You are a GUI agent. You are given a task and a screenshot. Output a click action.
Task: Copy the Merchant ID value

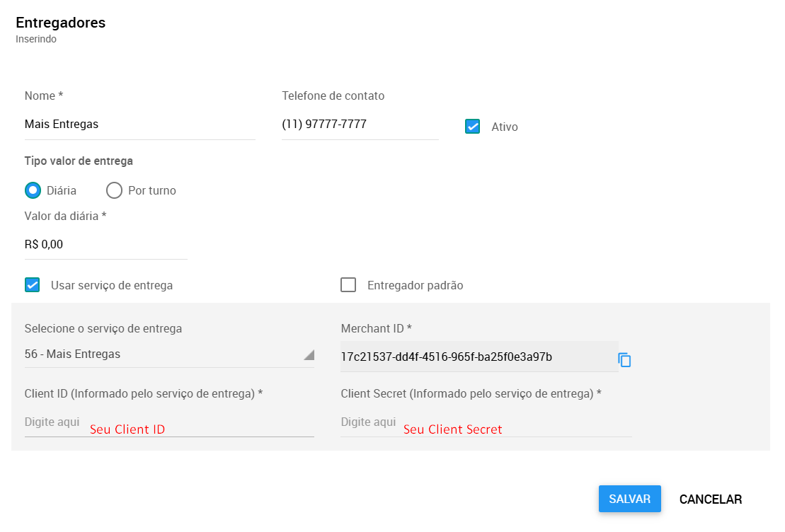(624, 360)
